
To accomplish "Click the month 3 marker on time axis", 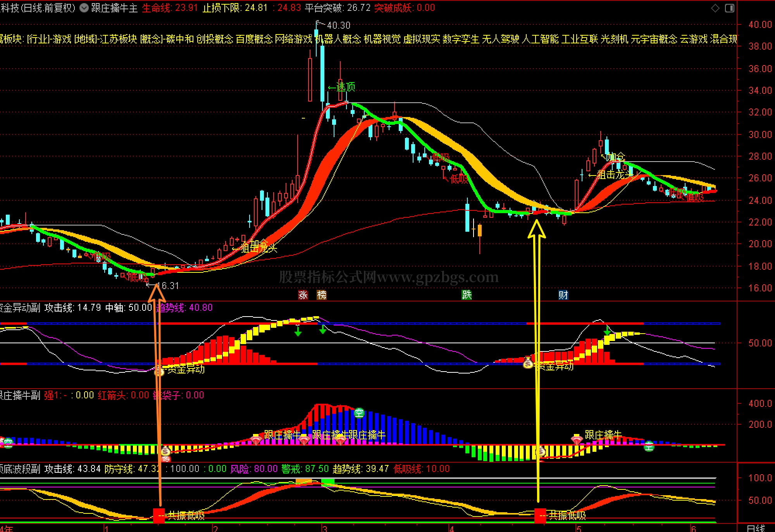I will click(x=325, y=529).
